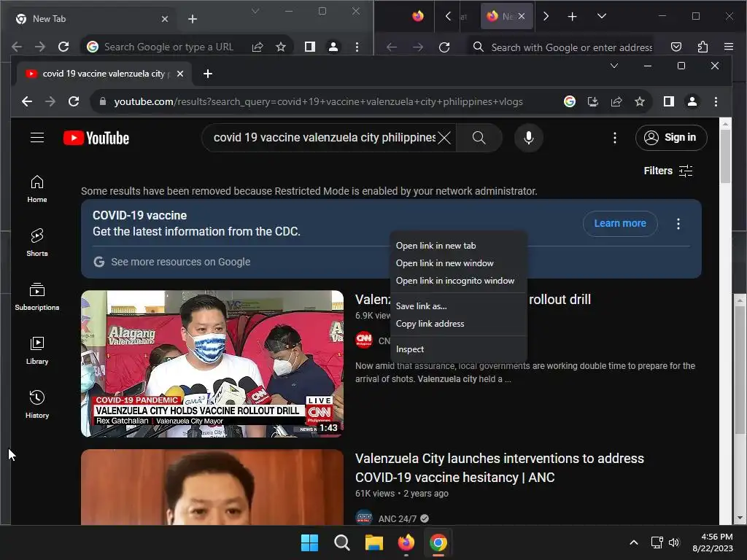The width and height of the screenshot is (747, 560).
Task: Choose Save link as...
Action: (458, 306)
